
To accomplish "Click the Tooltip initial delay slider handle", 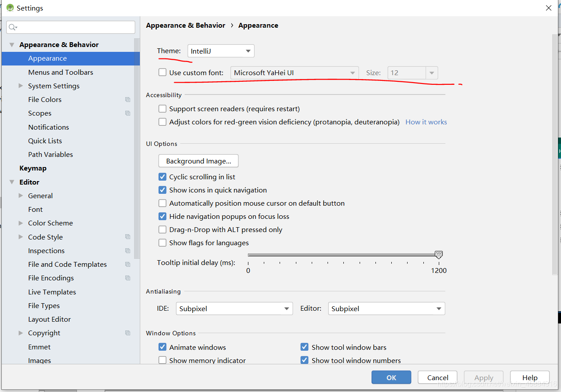I will click(x=438, y=255).
